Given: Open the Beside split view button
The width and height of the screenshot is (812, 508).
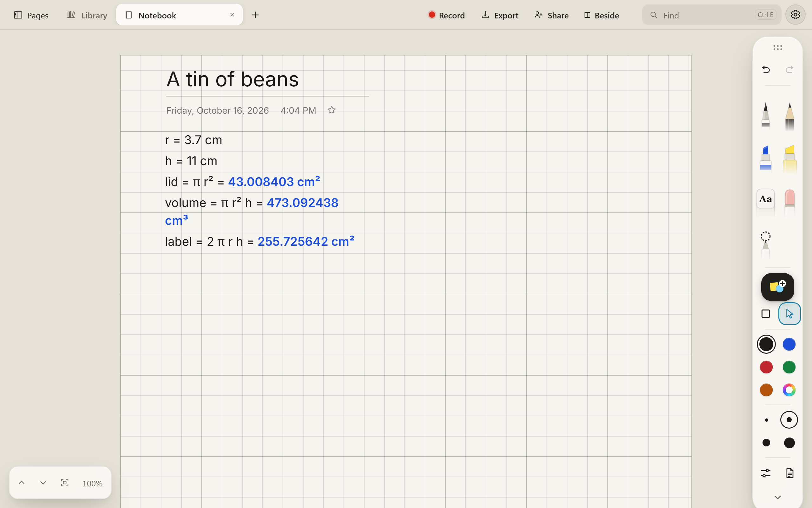Looking at the screenshot, I should (x=602, y=15).
